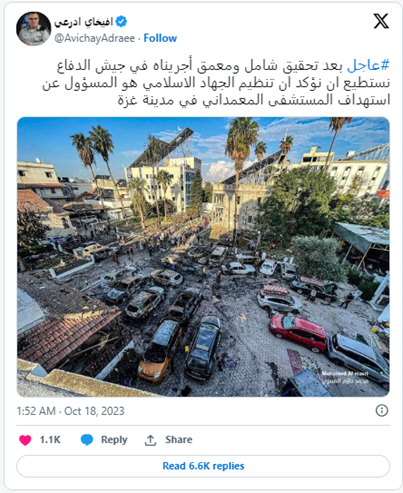Follow the @AvichayAdraee account
Screen dimensions: 403x493
[x=160, y=38]
